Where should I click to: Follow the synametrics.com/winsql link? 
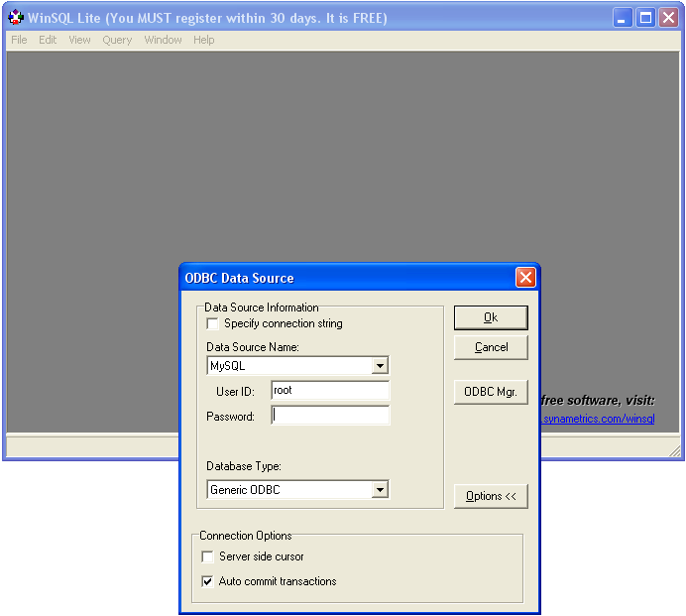598,419
